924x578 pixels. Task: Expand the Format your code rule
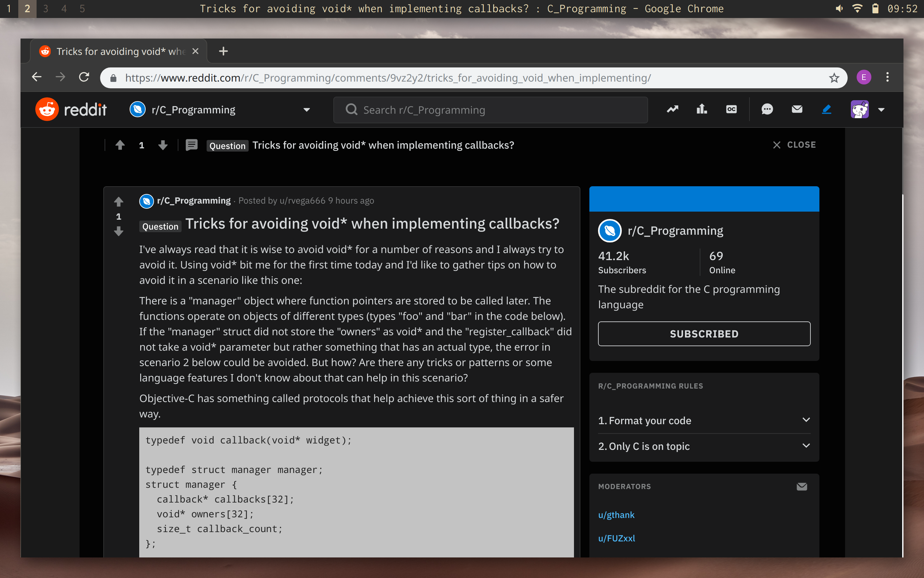pos(704,421)
